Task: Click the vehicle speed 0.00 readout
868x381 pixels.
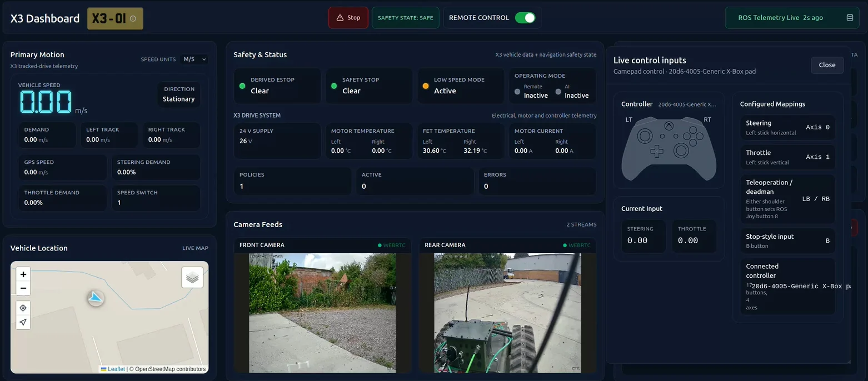Action: pos(46,102)
